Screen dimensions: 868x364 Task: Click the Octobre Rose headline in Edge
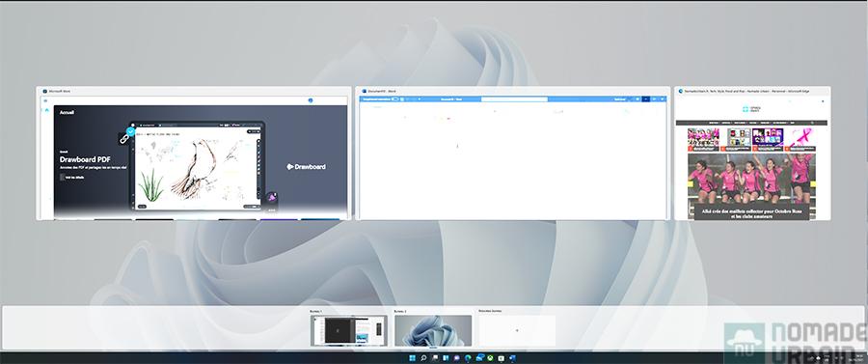pyautogui.click(x=752, y=213)
